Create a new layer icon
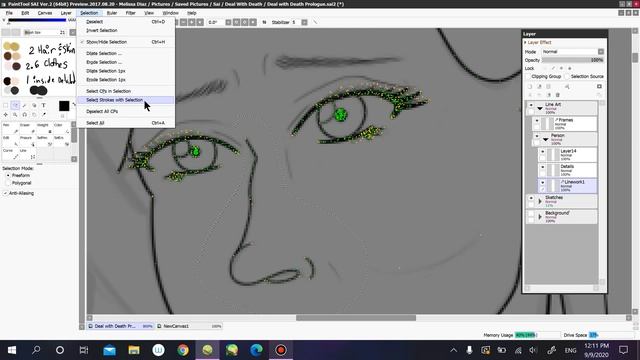This screenshot has height=360, width=640. pos(530,87)
